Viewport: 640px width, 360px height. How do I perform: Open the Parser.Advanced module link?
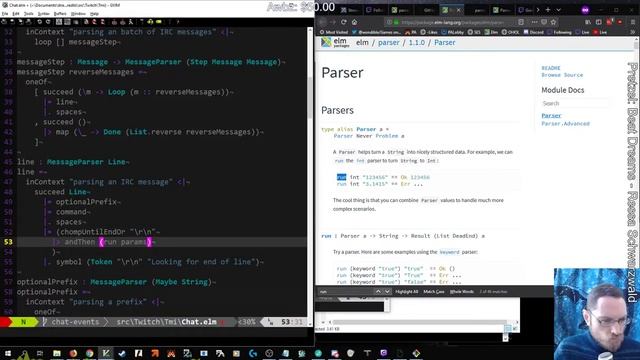click(565, 123)
